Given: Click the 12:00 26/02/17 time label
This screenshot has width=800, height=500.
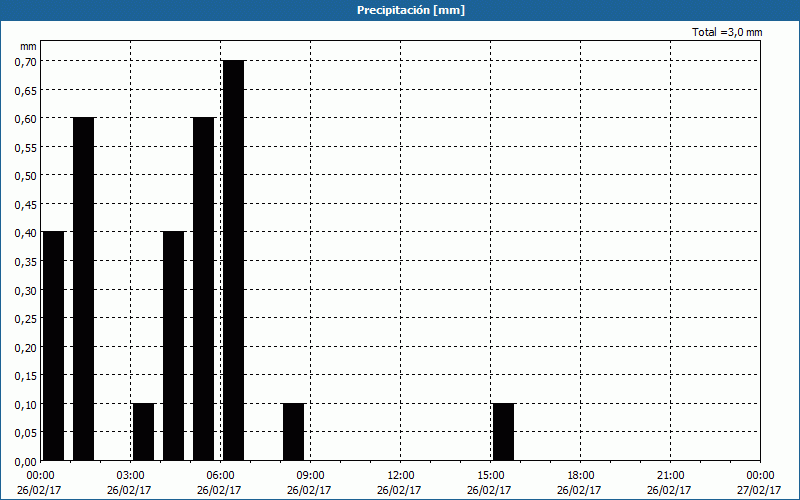Looking at the screenshot, I should tap(399, 483).
